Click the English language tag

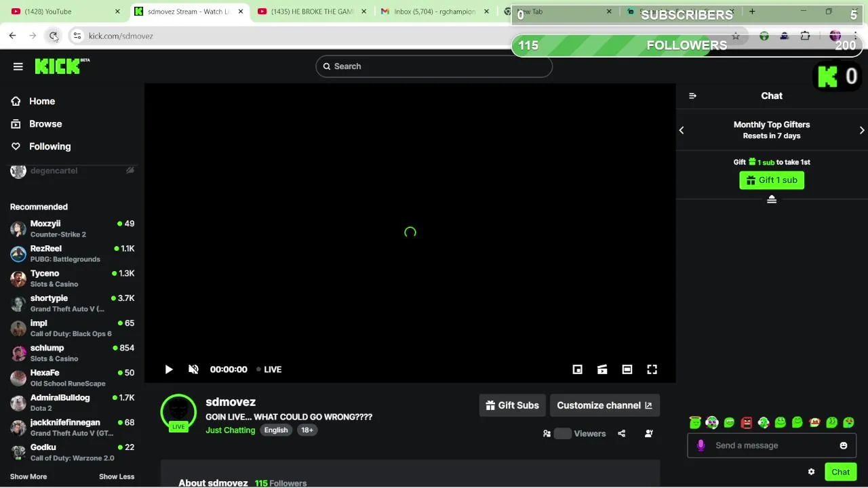(276, 430)
